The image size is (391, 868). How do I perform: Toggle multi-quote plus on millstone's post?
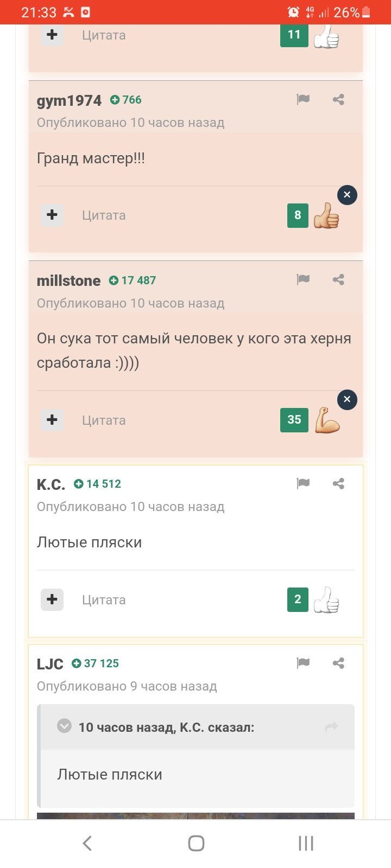click(52, 420)
